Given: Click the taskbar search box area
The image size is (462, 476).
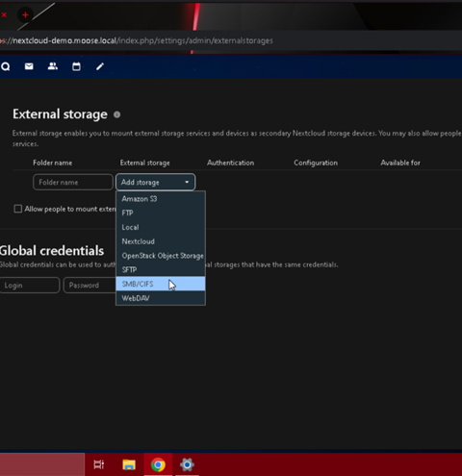Looking at the screenshot, I should click(x=42, y=464).
